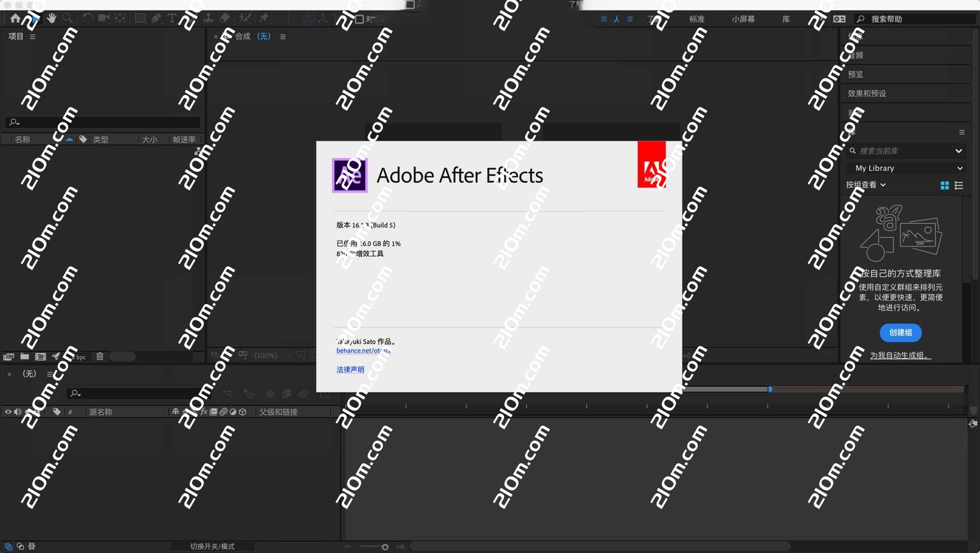Close the timeline (无) tab
The height and width of the screenshot is (553, 980).
(x=10, y=374)
